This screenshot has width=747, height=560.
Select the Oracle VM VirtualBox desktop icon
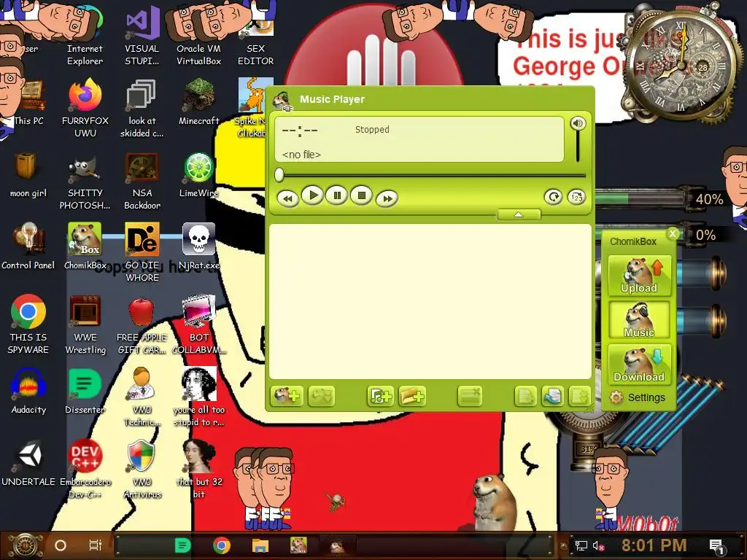pyautogui.click(x=198, y=36)
